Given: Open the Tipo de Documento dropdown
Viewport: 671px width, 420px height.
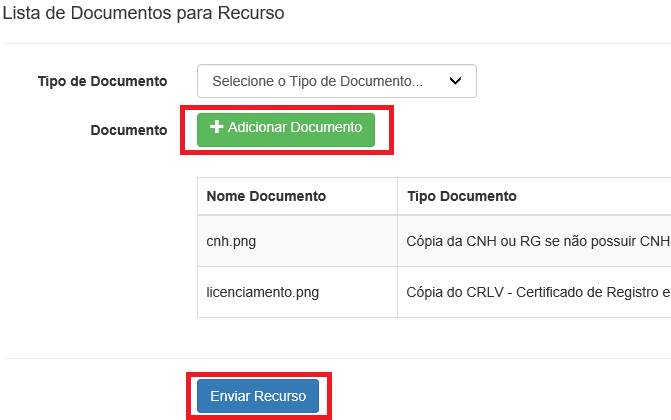Looking at the screenshot, I should pyautogui.click(x=337, y=81).
